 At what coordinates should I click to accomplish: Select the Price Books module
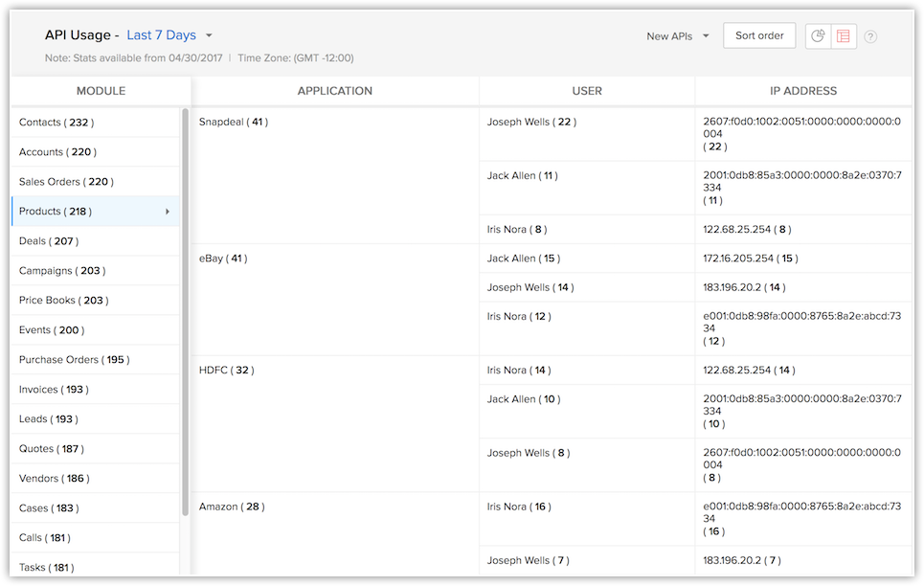point(64,301)
